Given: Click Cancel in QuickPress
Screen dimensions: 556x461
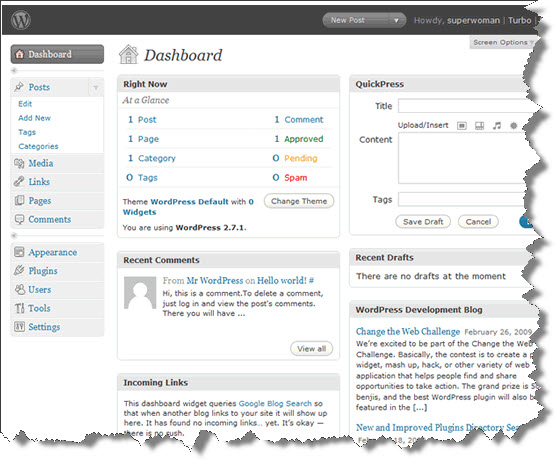Looking at the screenshot, I should click(478, 222).
